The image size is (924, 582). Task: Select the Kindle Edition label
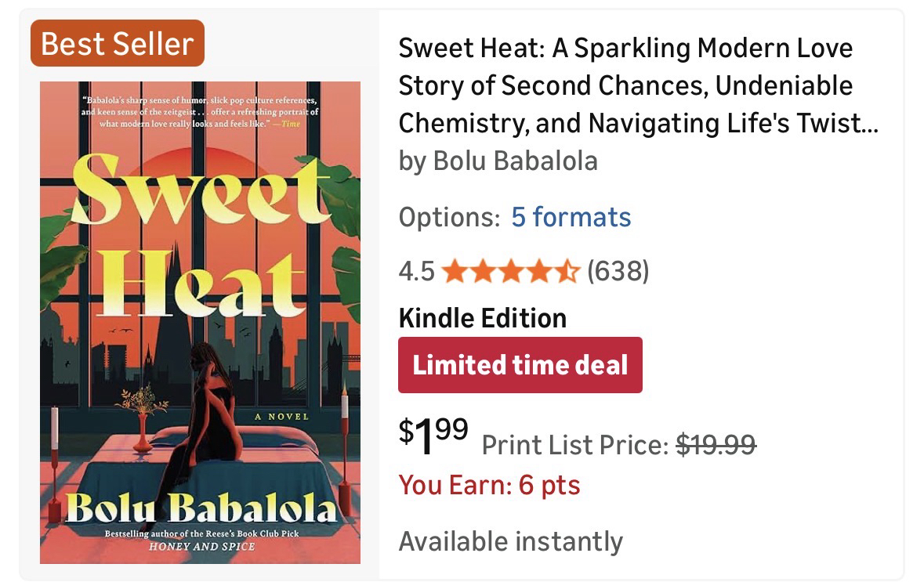click(x=482, y=318)
